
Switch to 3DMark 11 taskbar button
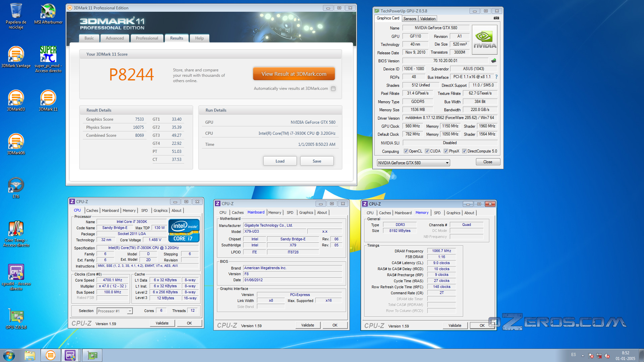[50, 355]
